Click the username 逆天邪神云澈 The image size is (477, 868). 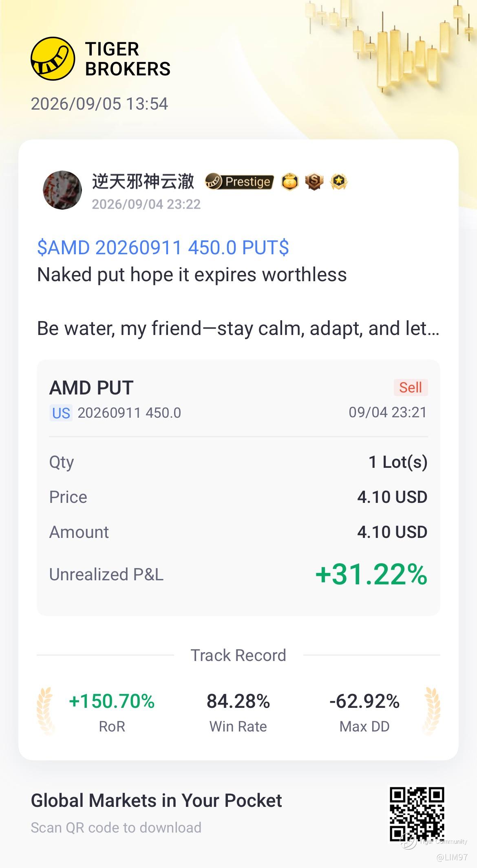pos(143,181)
